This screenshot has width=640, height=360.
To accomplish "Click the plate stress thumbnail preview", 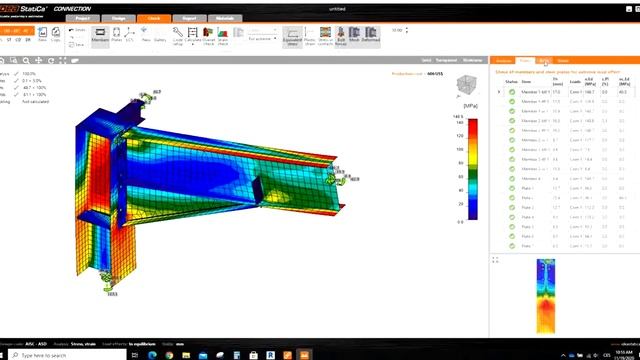I will 546,296.
